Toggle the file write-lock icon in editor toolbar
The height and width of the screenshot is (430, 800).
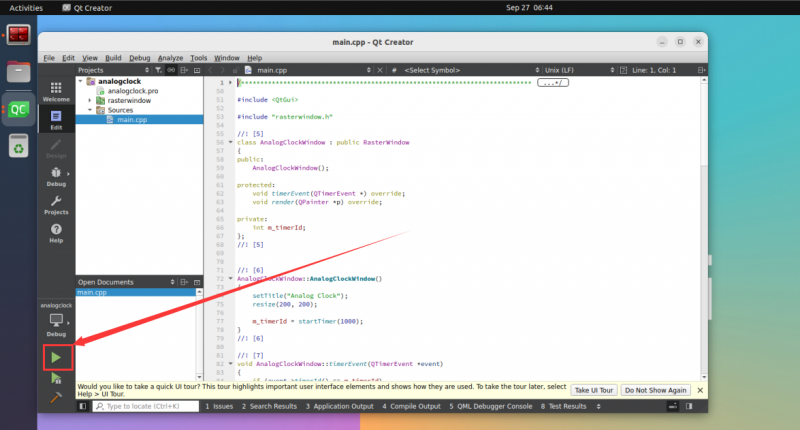[235, 70]
